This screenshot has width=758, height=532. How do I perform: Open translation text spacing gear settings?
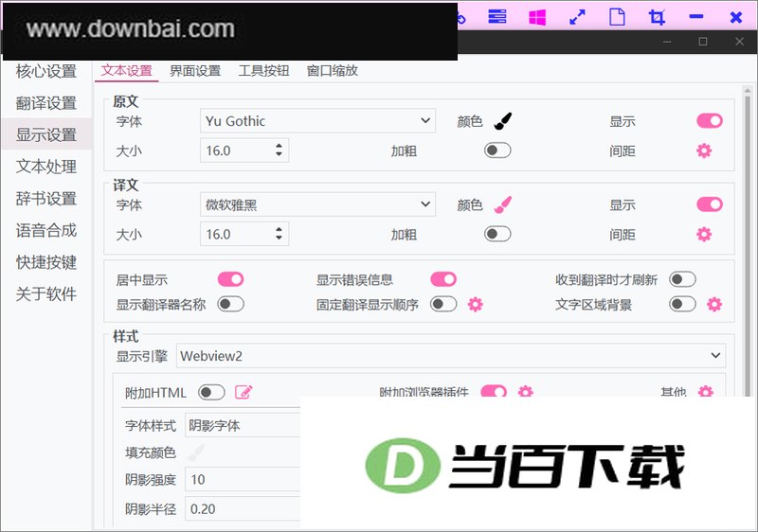704,235
